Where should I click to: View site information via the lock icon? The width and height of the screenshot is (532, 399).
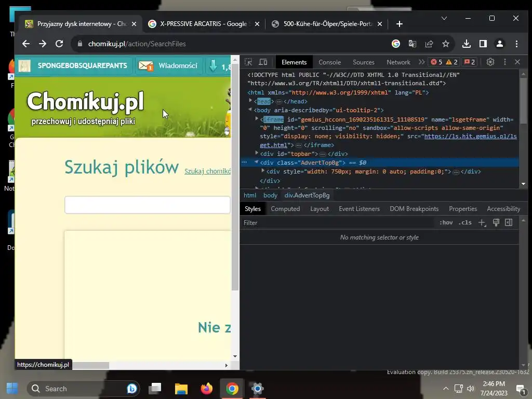coord(80,44)
